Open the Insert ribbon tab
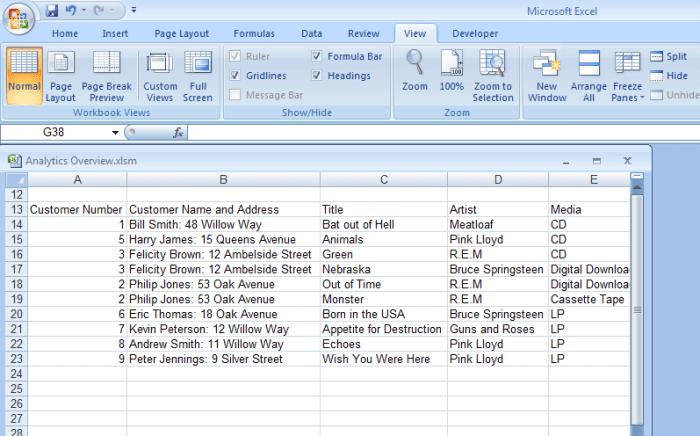This screenshot has width=700, height=436. coord(115,33)
